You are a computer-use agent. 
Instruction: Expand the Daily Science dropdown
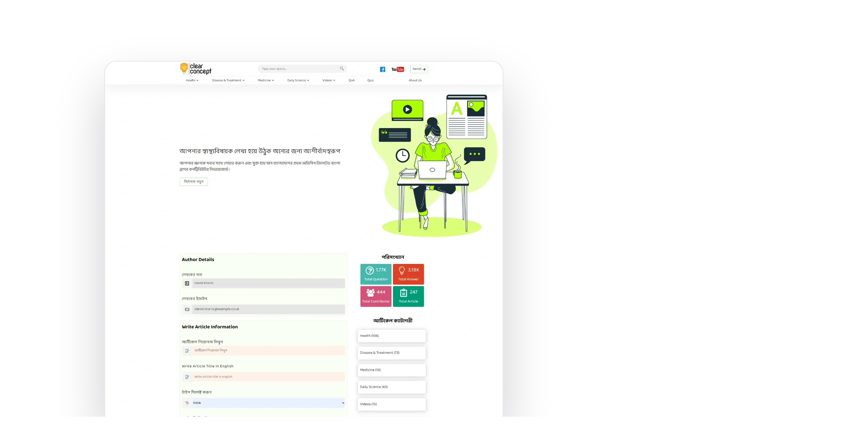tap(298, 80)
